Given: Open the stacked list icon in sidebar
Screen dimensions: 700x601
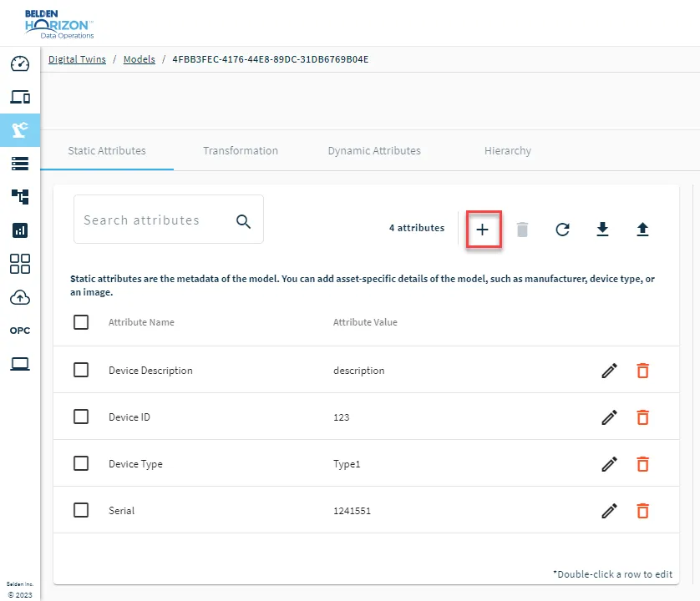Looking at the screenshot, I should pos(20,164).
